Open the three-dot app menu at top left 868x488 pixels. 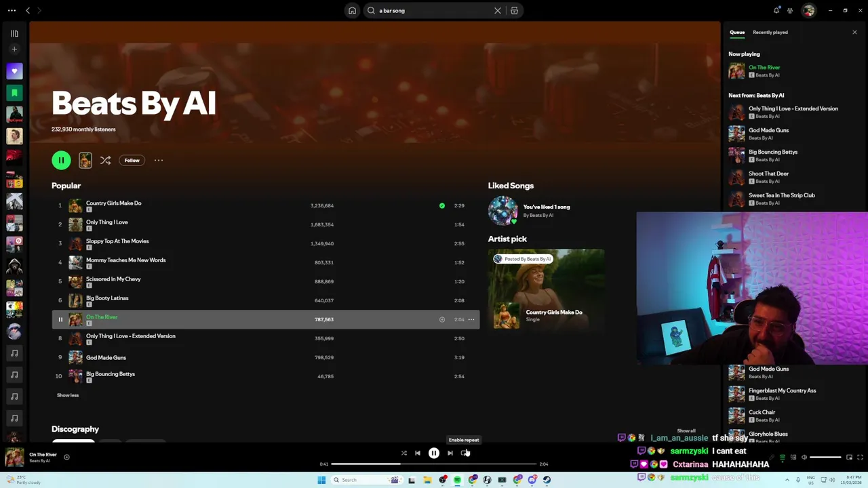click(12, 10)
